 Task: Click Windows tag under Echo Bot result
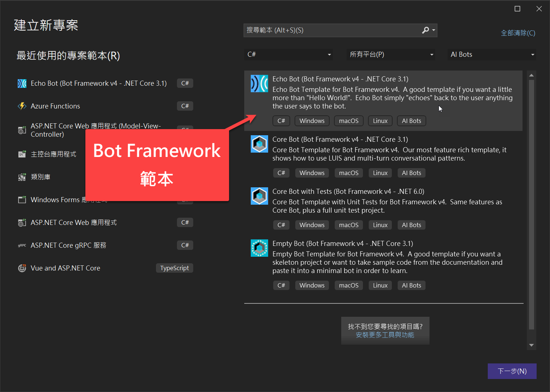[312, 121]
